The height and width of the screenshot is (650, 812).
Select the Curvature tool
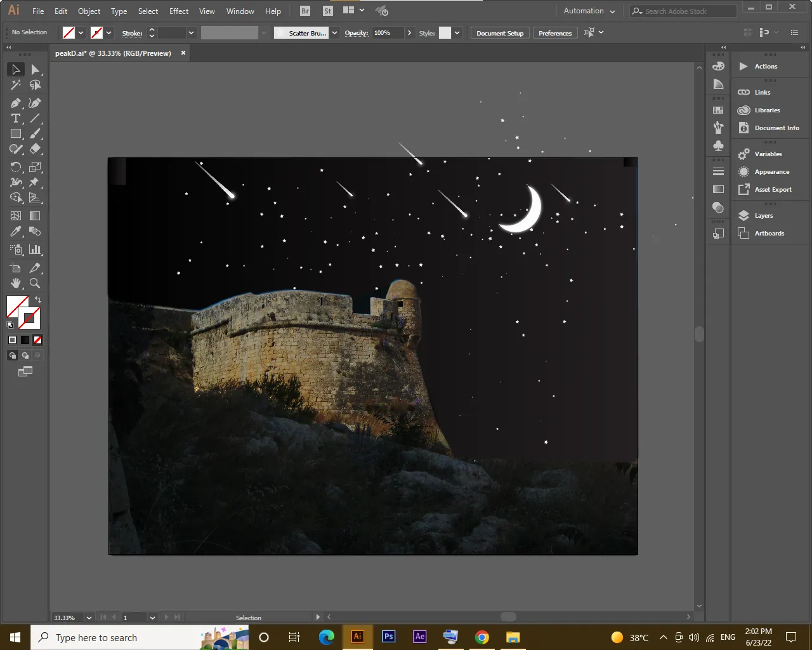pos(36,103)
